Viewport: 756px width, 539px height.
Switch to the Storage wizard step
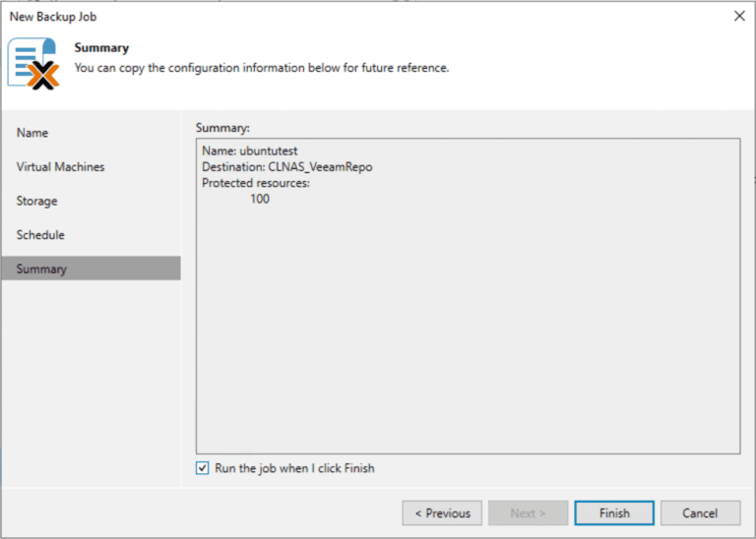point(36,201)
